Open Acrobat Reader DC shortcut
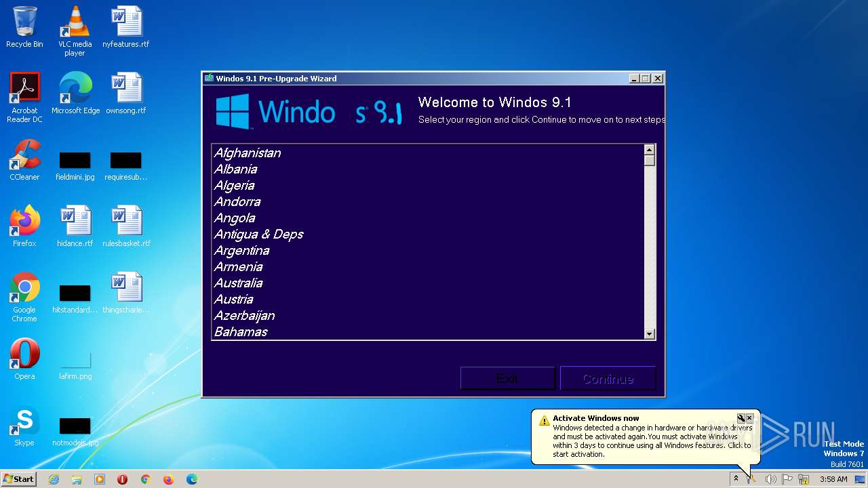 [x=24, y=98]
